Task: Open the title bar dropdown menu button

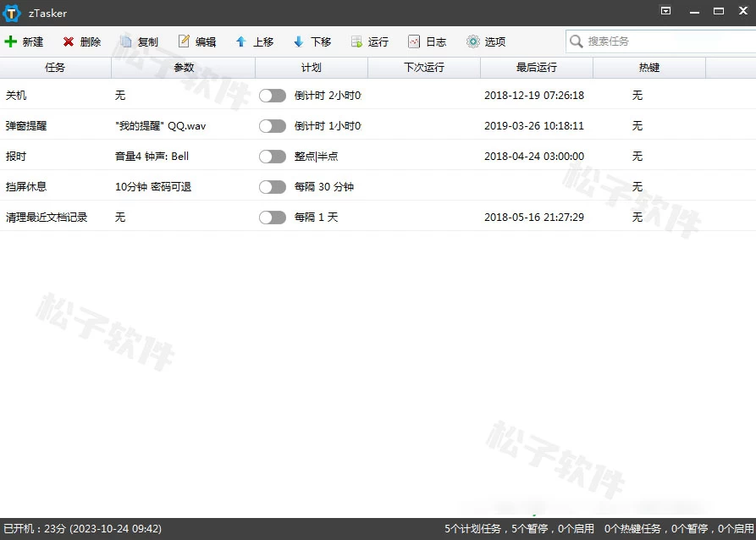Action: tap(666, 11)
